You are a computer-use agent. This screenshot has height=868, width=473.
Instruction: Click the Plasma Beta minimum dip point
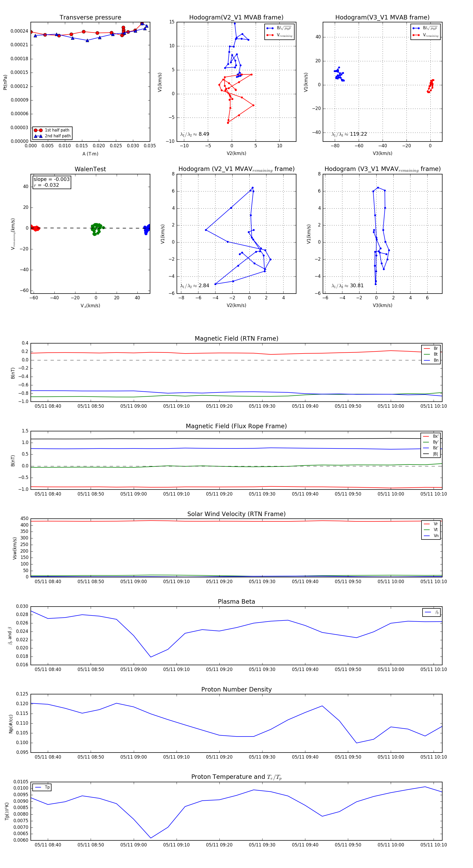coord(151,657)
